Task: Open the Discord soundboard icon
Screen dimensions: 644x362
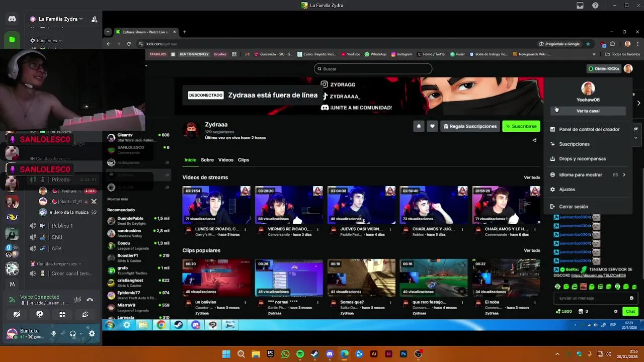Action: tap(85, 314)
